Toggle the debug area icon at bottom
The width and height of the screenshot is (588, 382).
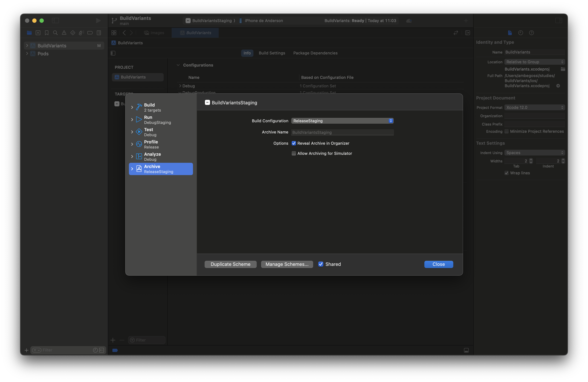(466, 350)
